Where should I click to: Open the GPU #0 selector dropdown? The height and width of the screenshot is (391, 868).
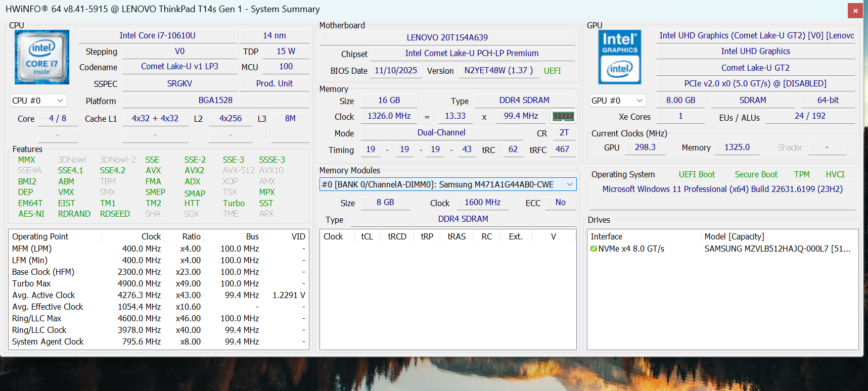click(x=618, y=101)
